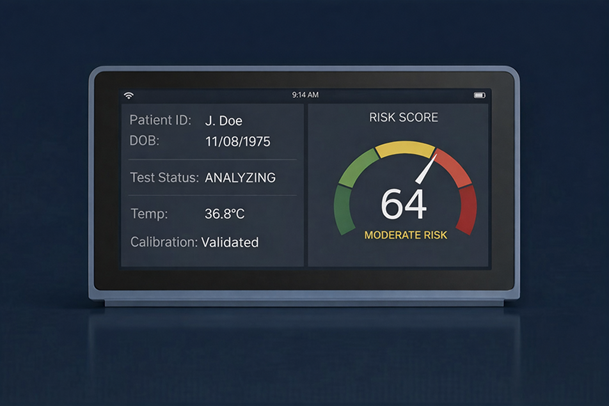Tap the large 64 risk score number
The height and width of the screenshot is (406, 609).
(404, 204)
